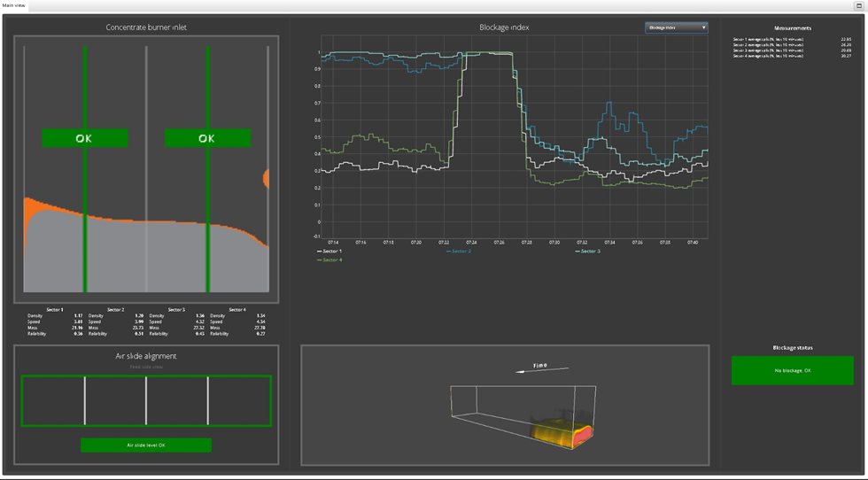Toggle the Sector 2 legend entry
This screenshot has width=868, height=480.
[460, 252]
